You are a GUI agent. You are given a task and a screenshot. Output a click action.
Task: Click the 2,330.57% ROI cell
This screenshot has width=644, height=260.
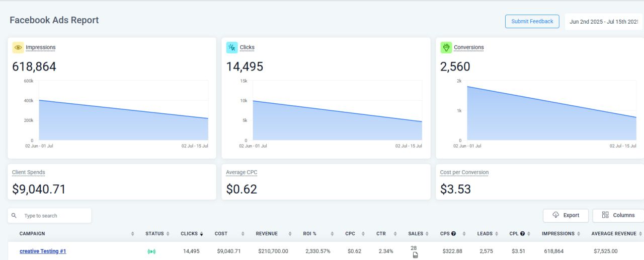(318, 251)
